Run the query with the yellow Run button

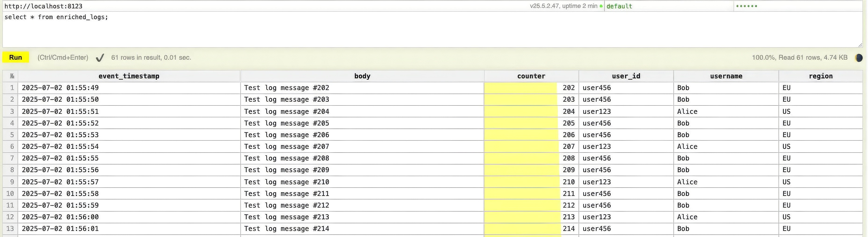click(15, 57)
